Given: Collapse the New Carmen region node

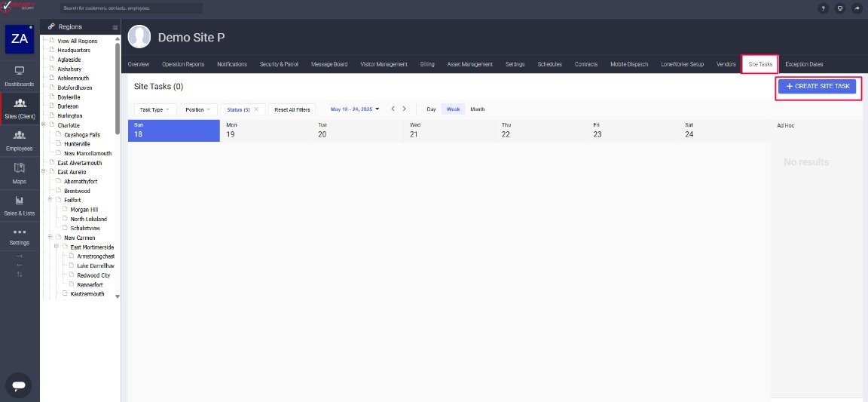Looking at the screenshot, I should 50,238.
